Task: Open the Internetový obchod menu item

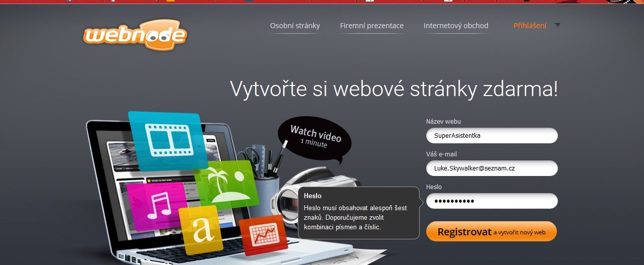Action: (456, 26)
